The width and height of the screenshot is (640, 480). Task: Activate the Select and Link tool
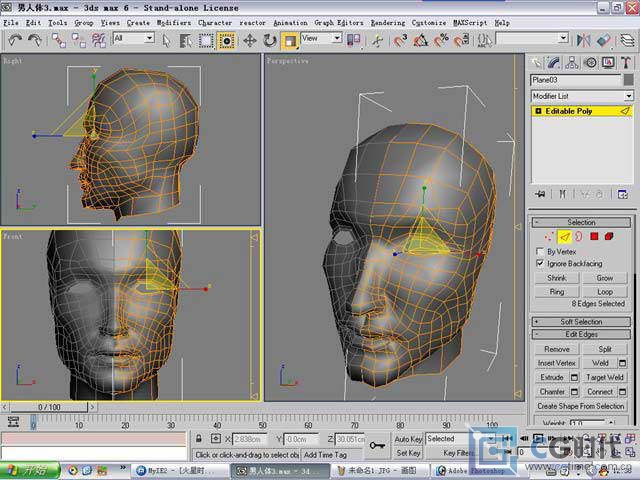58,40
